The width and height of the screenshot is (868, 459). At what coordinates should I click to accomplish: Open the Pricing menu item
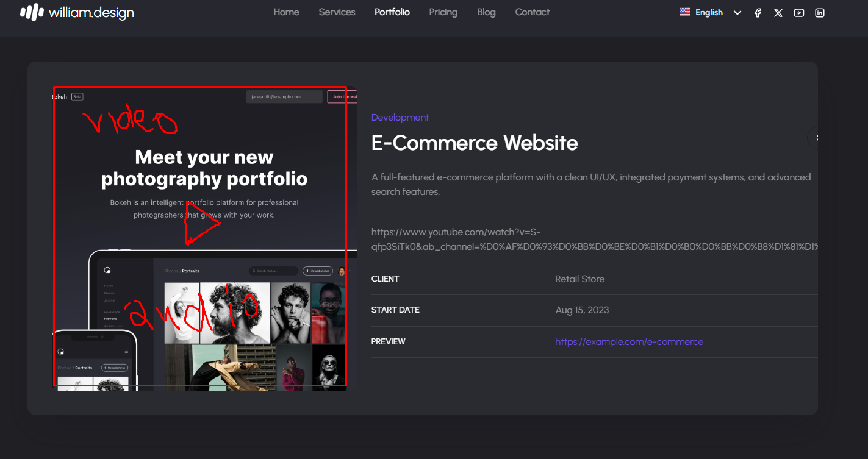(x=443, y=12)
